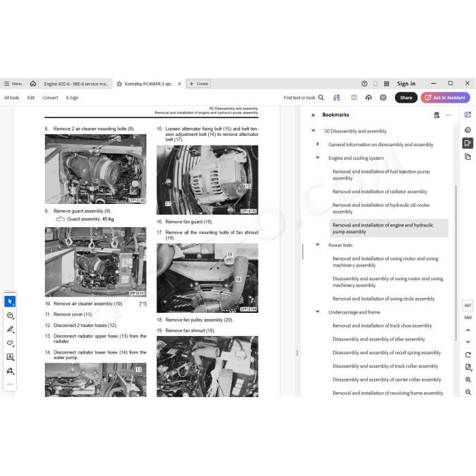Open track shoe assembly bookmark
This screenshot has width=476, height=476.
tap(382, 326)
